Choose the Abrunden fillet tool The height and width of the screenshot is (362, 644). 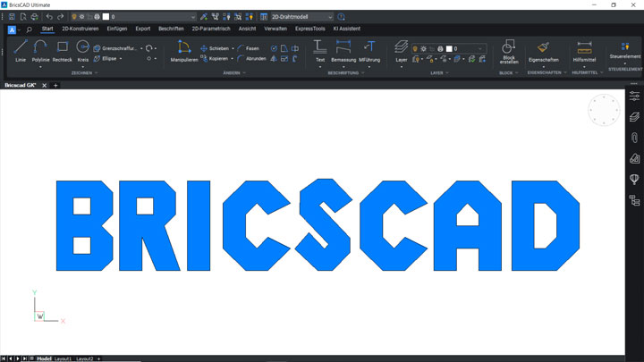point(251,59)
